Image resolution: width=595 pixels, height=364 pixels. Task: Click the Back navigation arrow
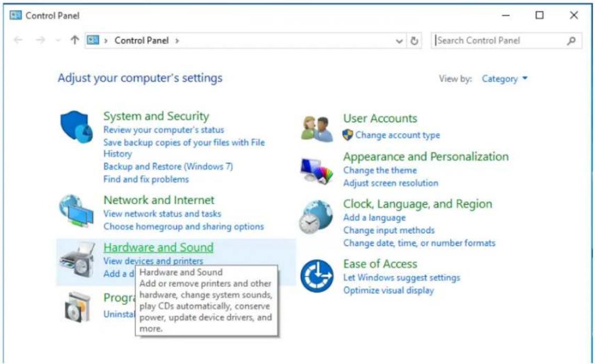click(18, 40)
